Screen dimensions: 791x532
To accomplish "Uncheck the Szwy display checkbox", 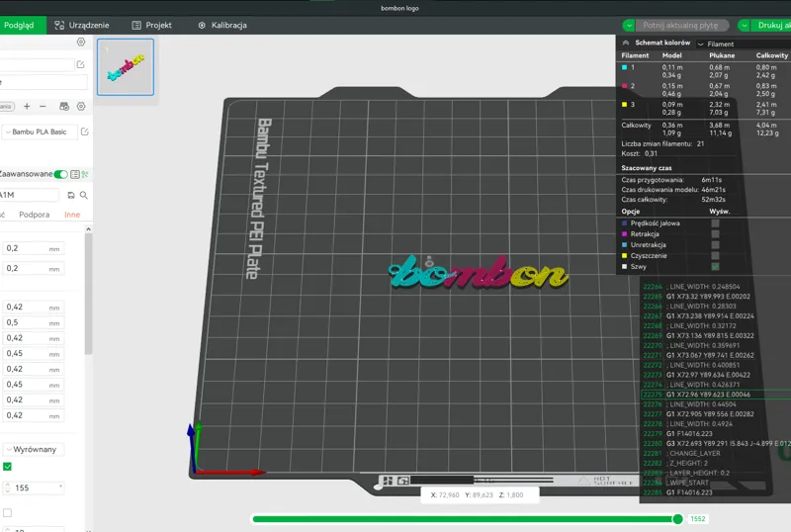I will tap(715, 267).
